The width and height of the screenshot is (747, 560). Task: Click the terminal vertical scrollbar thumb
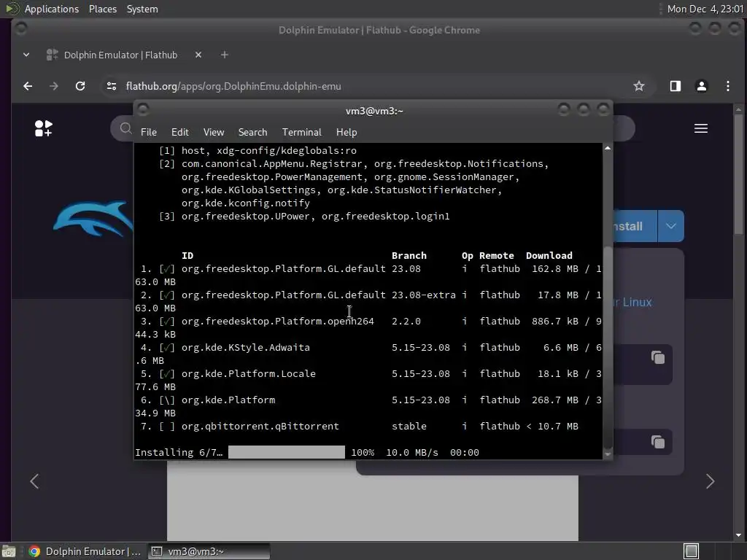608,348
